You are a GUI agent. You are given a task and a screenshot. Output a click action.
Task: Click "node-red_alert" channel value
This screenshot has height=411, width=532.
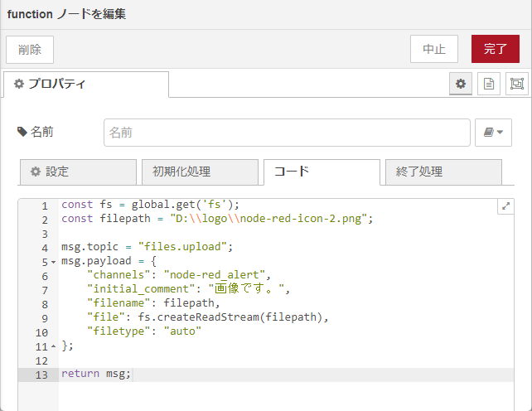[x=214, y=275]
